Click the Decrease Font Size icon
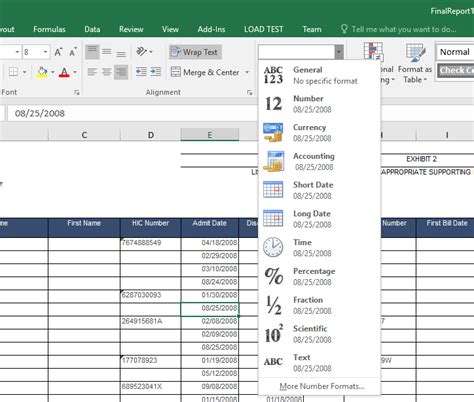This screenshot has width=474, height=402. 73,52
